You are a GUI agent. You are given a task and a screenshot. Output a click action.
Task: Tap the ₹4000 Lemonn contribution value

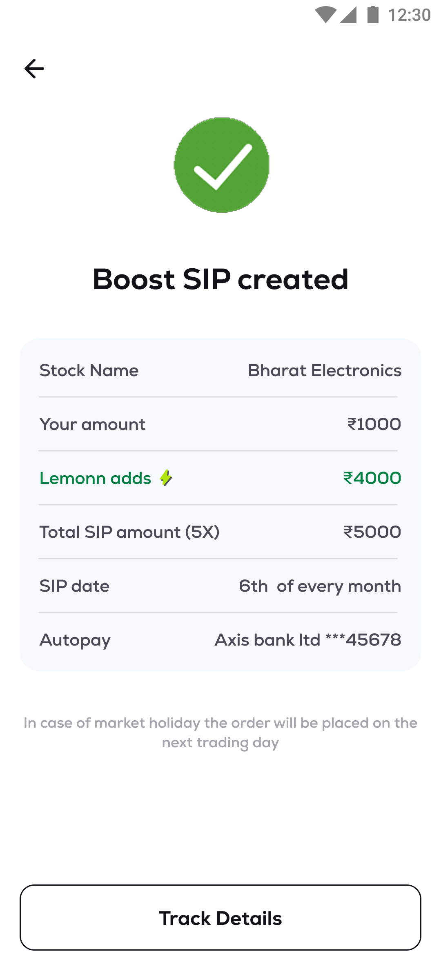(372, 478)
